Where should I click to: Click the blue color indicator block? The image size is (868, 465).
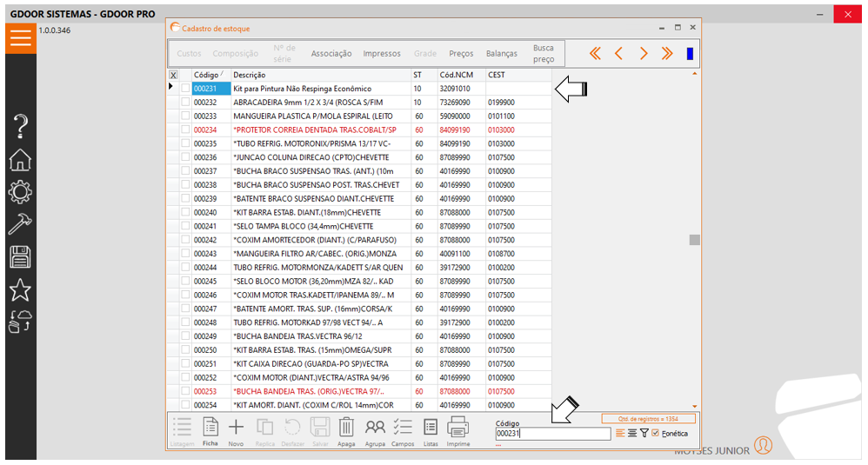tap(690, 54)
